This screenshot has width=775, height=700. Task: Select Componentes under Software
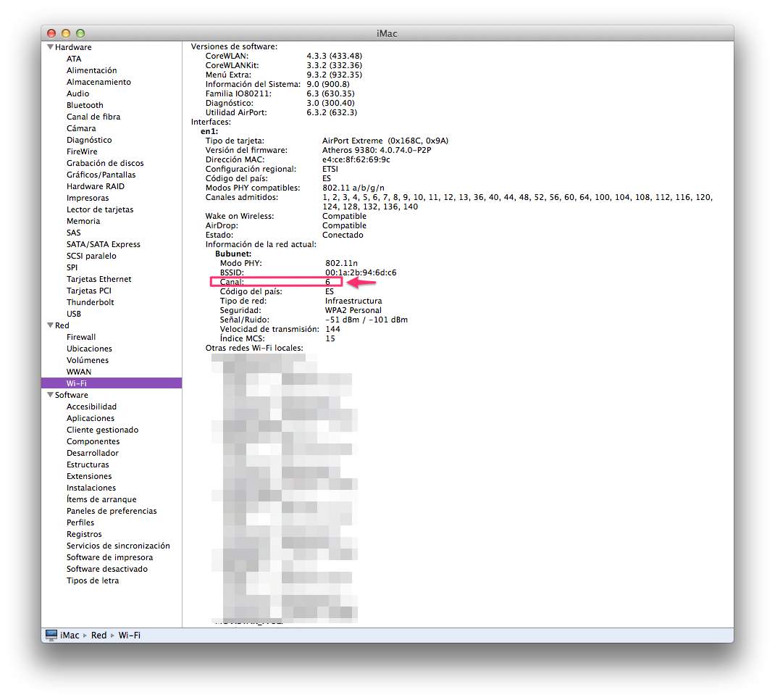tap(93, 441)
